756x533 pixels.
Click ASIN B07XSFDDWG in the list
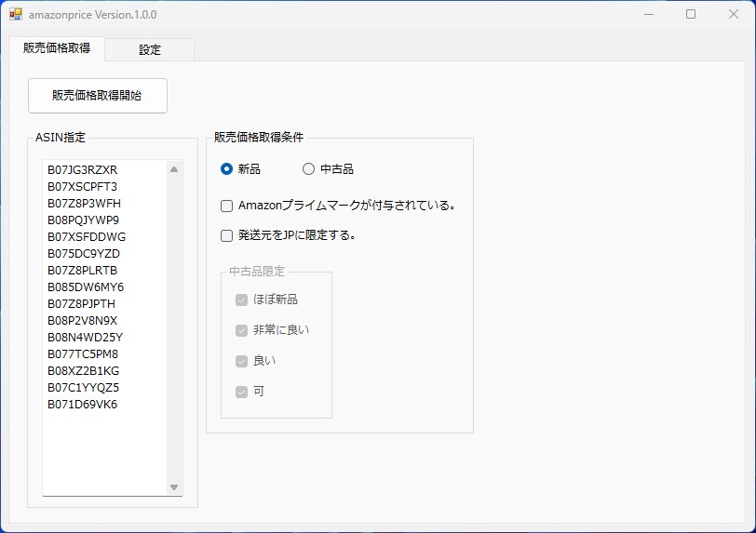point(87,237)
